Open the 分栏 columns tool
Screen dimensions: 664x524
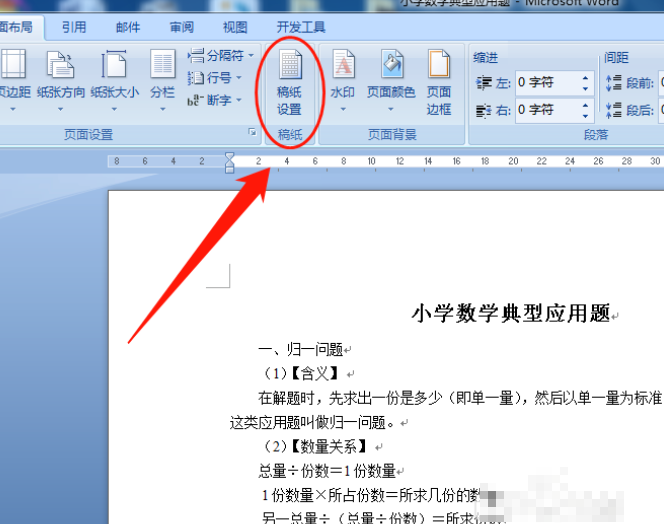[x=163, y=80]
